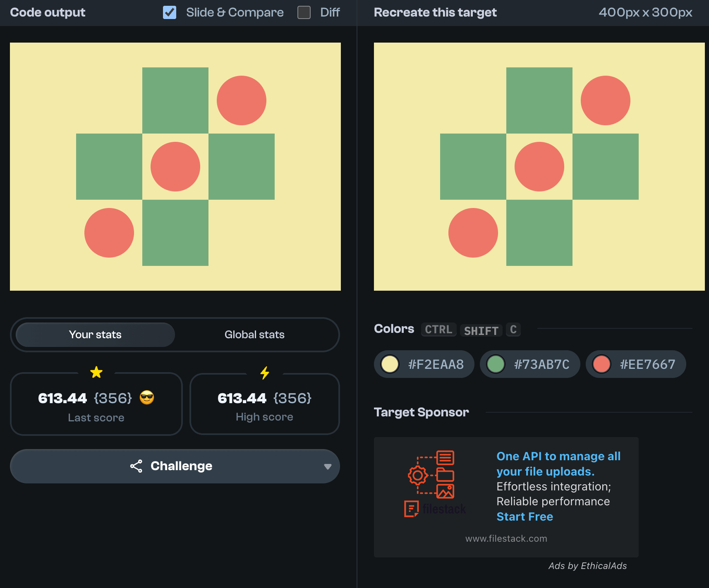Click the CTRL key badge beside Colors

pos(438,330)
